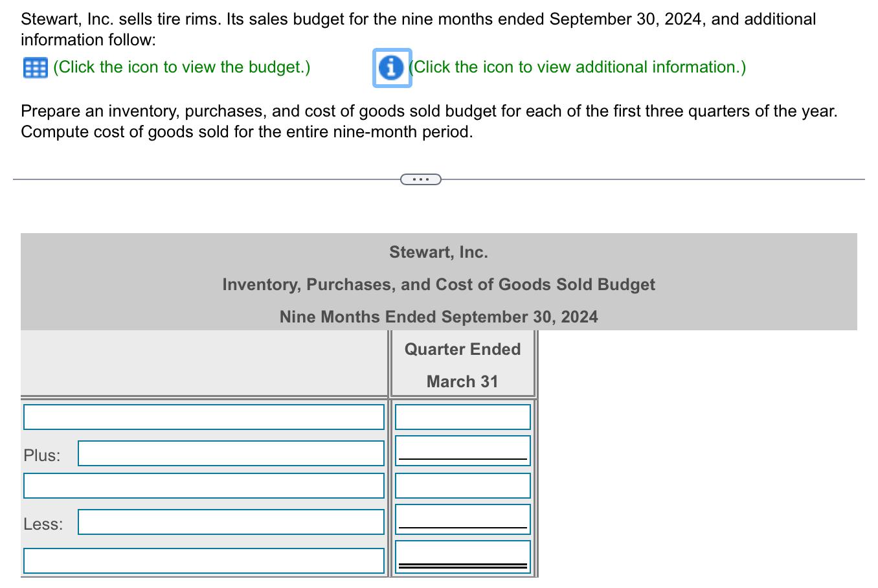
Task: Click the Plus row amount field
Action: click(x=462, y=450)
